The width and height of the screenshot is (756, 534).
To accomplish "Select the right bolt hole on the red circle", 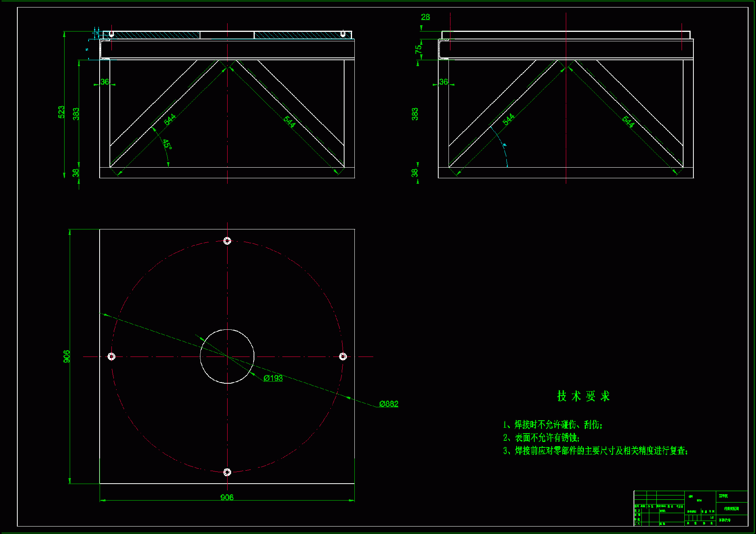I will (x=343, y=357).
